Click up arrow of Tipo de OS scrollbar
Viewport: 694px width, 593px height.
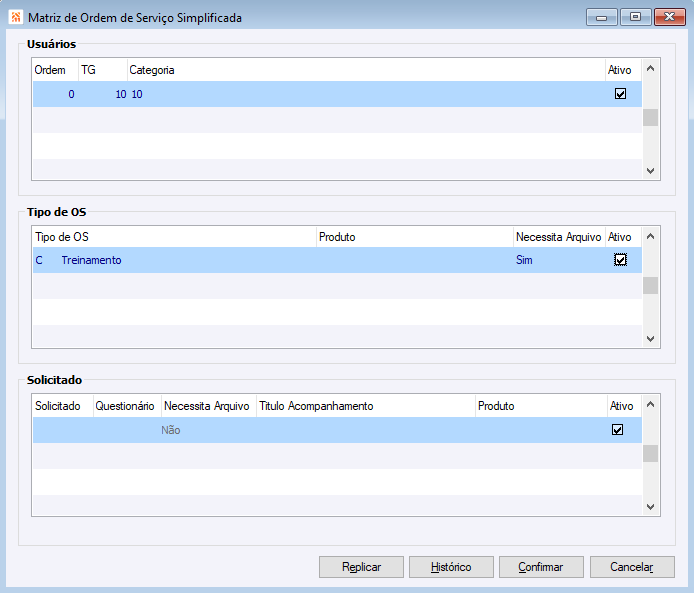(650, 236)
